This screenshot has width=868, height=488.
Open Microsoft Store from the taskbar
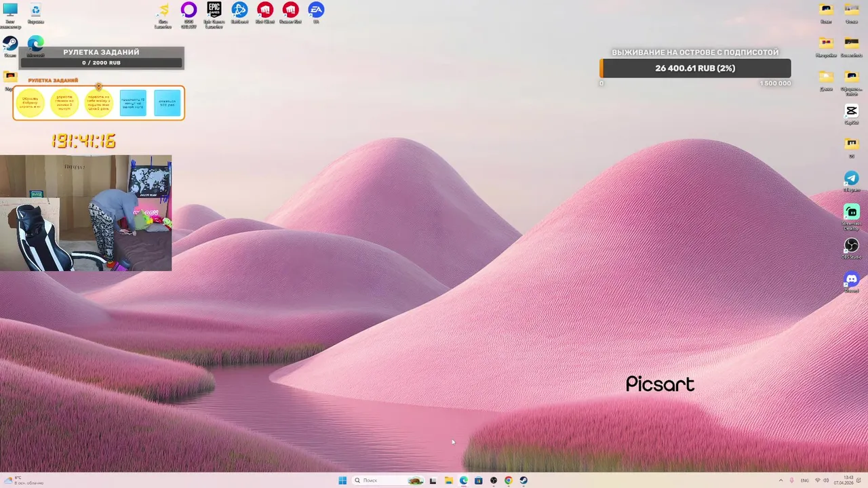[x=479, y=481]
